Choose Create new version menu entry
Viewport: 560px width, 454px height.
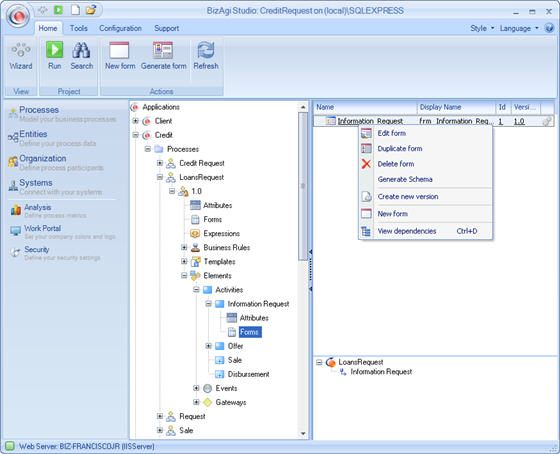(x=425, y=196)
